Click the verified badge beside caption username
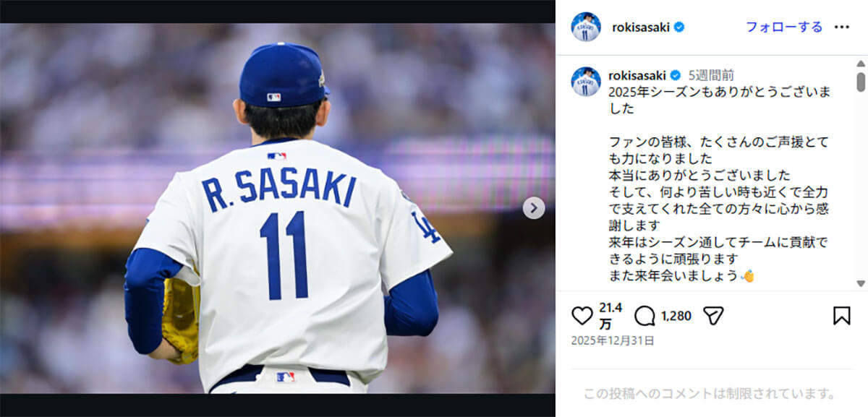868x417 pixels. pos(675,75)
